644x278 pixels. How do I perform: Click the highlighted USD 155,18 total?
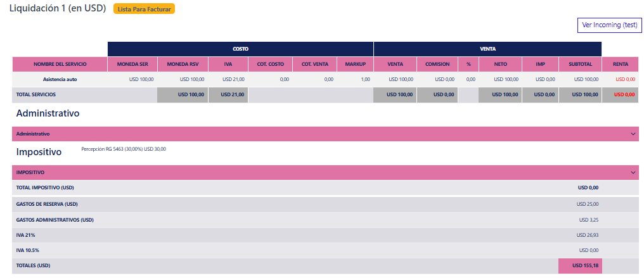coord(581,266)
